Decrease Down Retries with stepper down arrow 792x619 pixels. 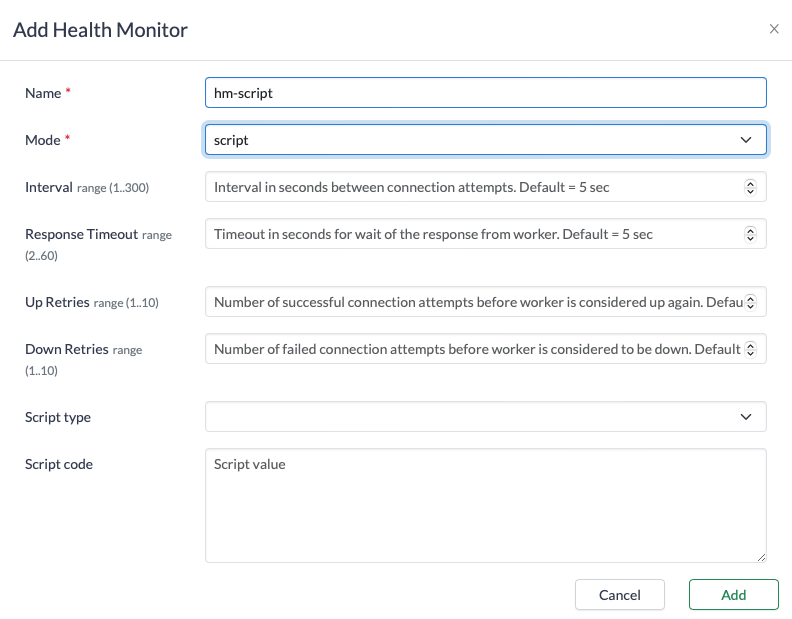(750, 353)
